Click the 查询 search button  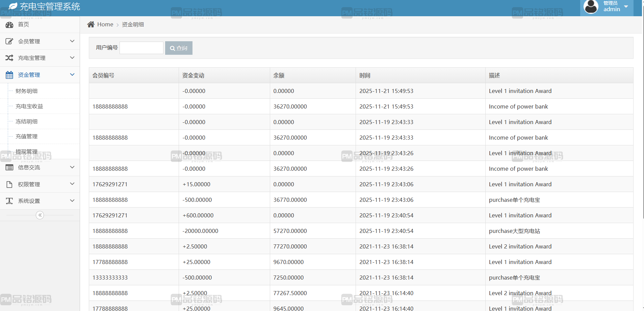tap(179, 48)
